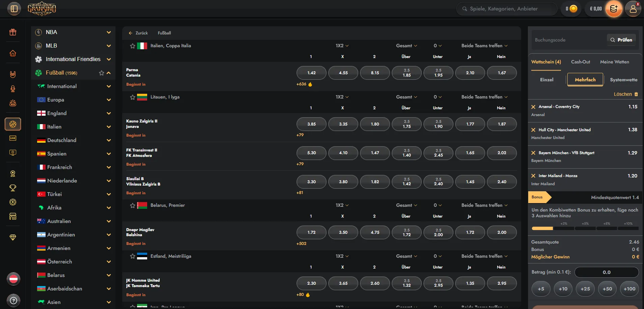
Task: Open the LIVE betting sidebar icon
Action: pyautogui.click(x=13, y=138)
